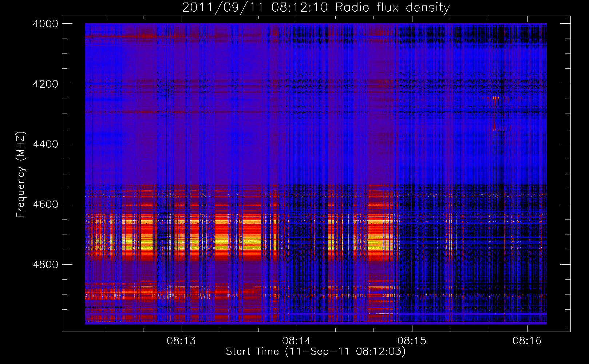Screen dimensions: 589x364
Task: Click the 08:13 time axis label
Action: [x=181, y=341]
